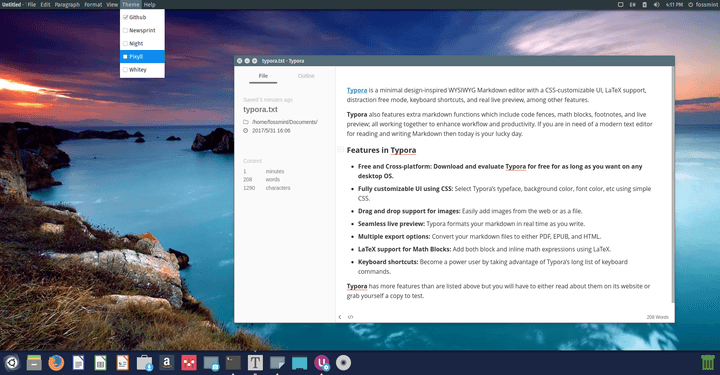Click the Features in Typora heading
The width and height of the screenshot is (720, 375).
click(x=381, y=150)
